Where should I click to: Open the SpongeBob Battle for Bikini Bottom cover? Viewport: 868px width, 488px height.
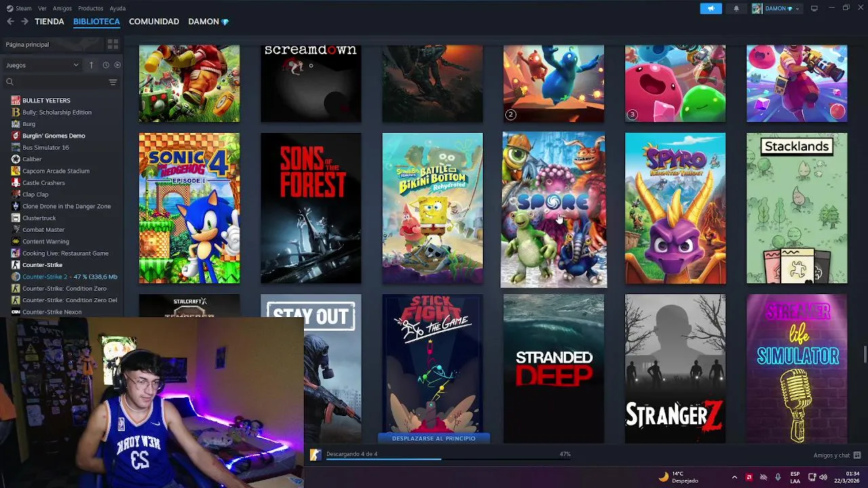[x=433, y=208]
